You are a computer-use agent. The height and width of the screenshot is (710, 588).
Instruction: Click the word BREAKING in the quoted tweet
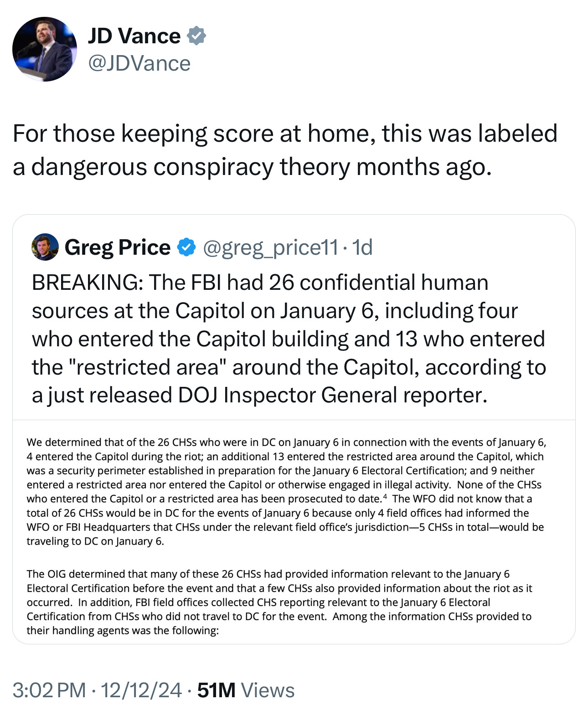click(x=87, y=283)
